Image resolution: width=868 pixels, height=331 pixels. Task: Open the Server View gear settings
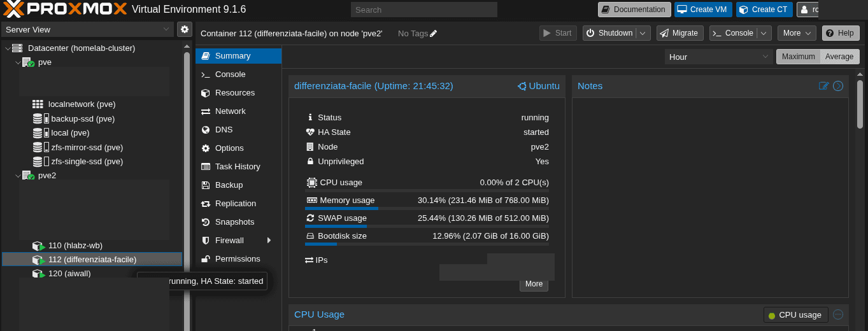point(185,29)
